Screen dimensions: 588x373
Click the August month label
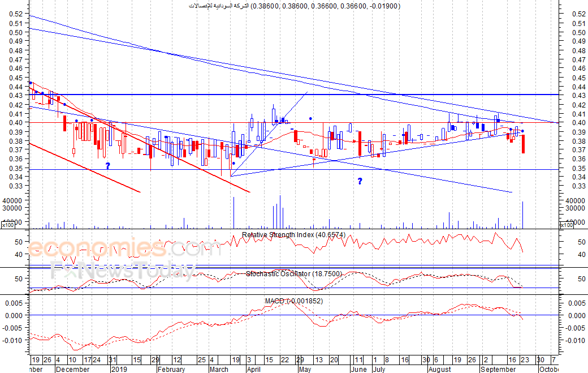pyautogui.click(x=439, y=369)
